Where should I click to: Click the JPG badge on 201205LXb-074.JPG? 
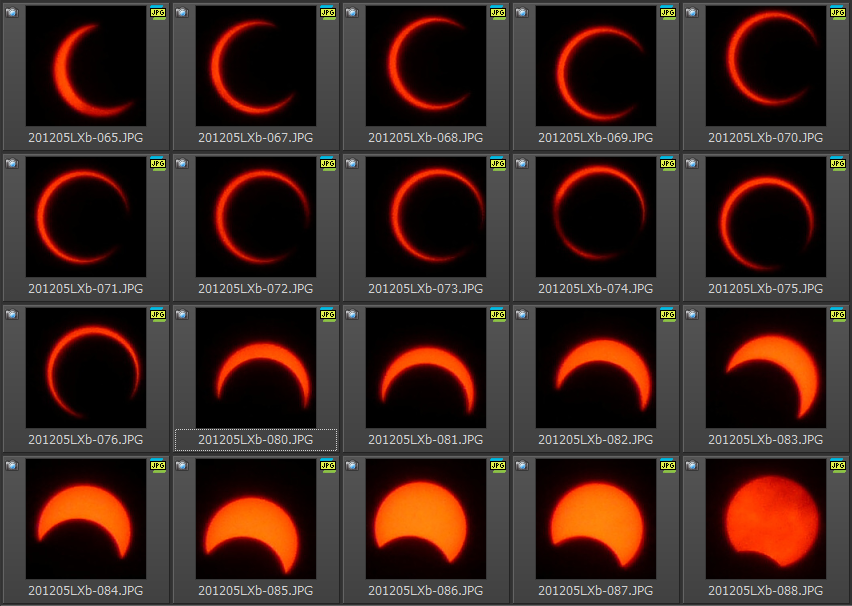coord(668,164)
